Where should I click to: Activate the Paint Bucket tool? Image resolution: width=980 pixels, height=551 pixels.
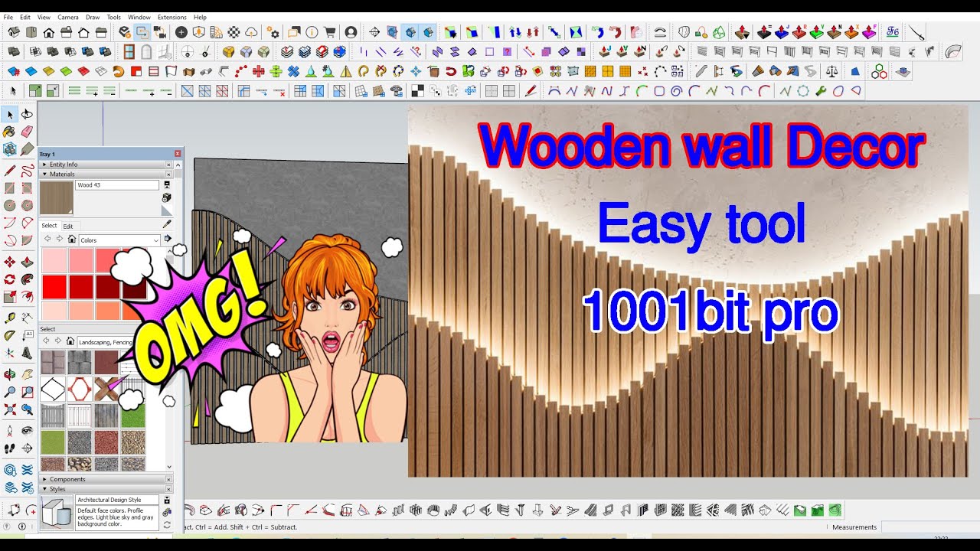point(10,132)
